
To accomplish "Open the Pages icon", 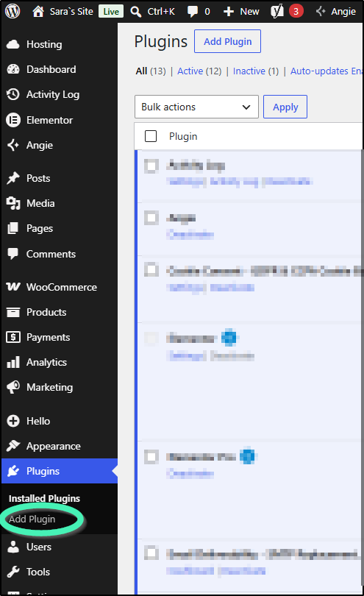I will 13,228.
